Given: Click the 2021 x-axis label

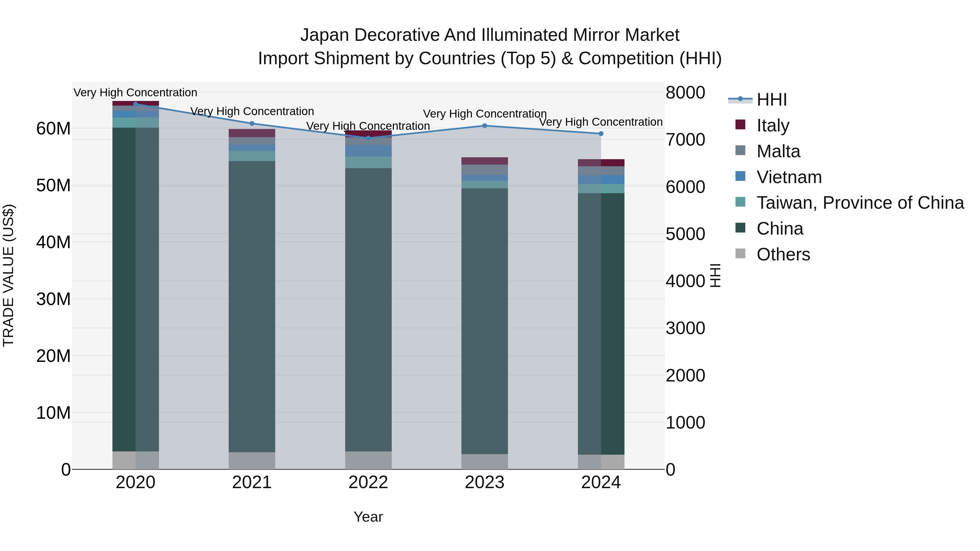Looking at the screenshot, I should (252, 482).
